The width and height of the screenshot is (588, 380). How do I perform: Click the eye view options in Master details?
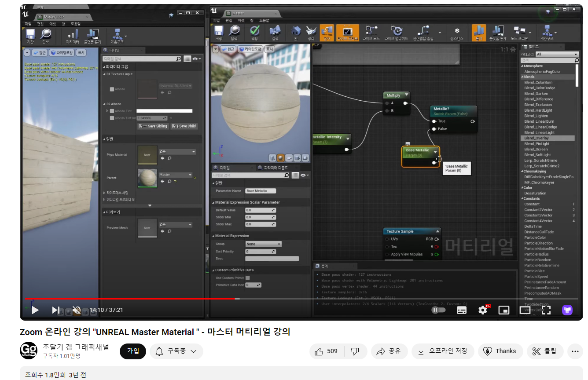(x=305, y=175)
